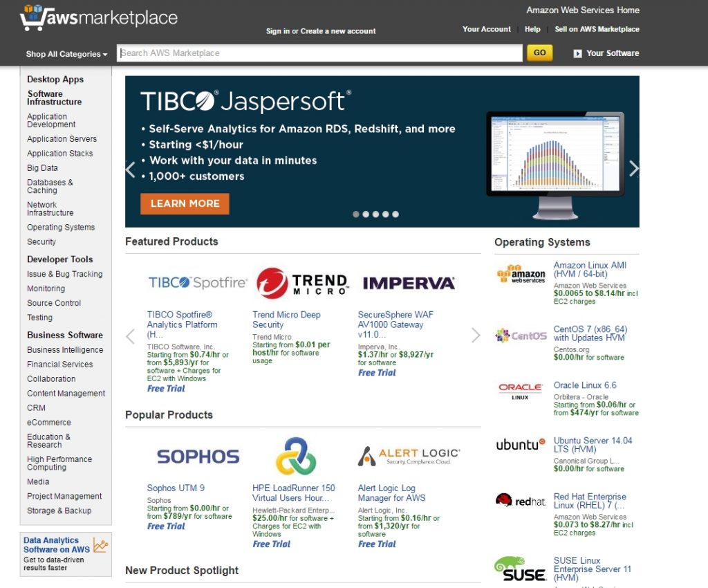
Task: Expand the Shop All Categories dropdown
Action: click(x=66, y=54)
